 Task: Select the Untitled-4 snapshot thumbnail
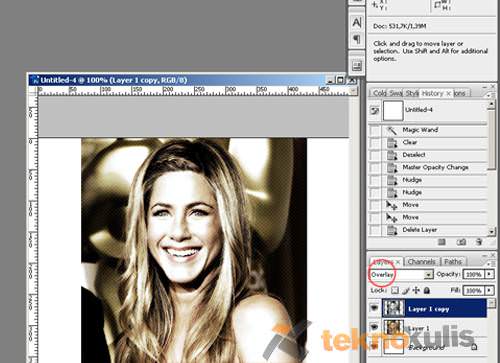point(393,111)
